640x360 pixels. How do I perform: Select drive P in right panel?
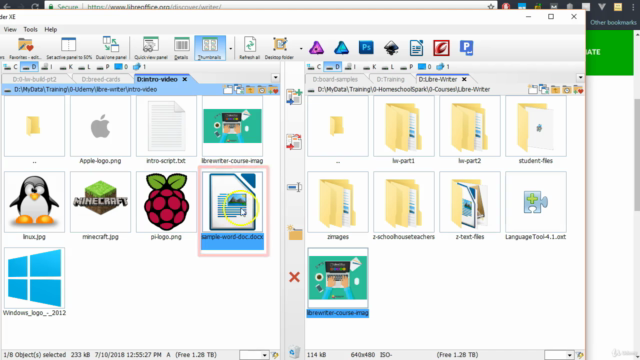click(406, 67)
